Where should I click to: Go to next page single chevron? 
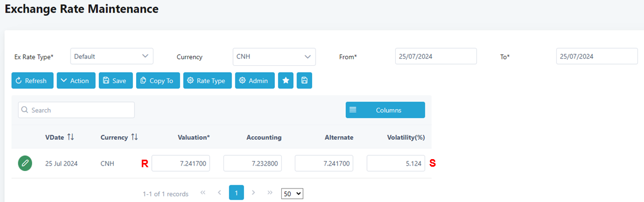253,192
